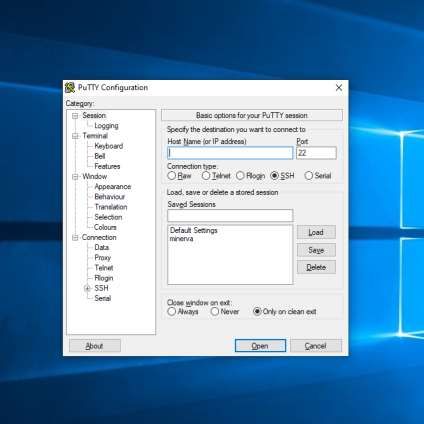Image resolution: width=424 pixels, height=424 pixels.
Task: Open the Proxy settings category
Action: [x=103, y=258]
